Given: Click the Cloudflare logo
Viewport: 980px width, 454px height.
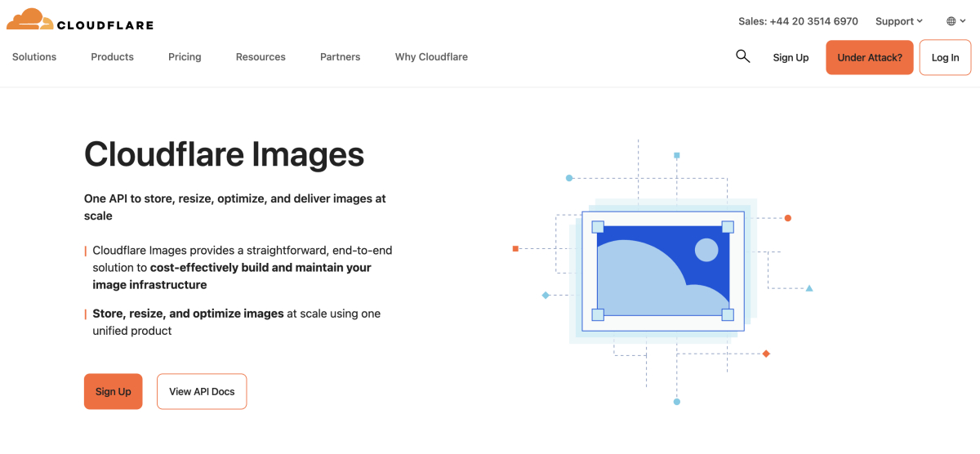Looking at the screenshot, I should (x=80, y=20).
